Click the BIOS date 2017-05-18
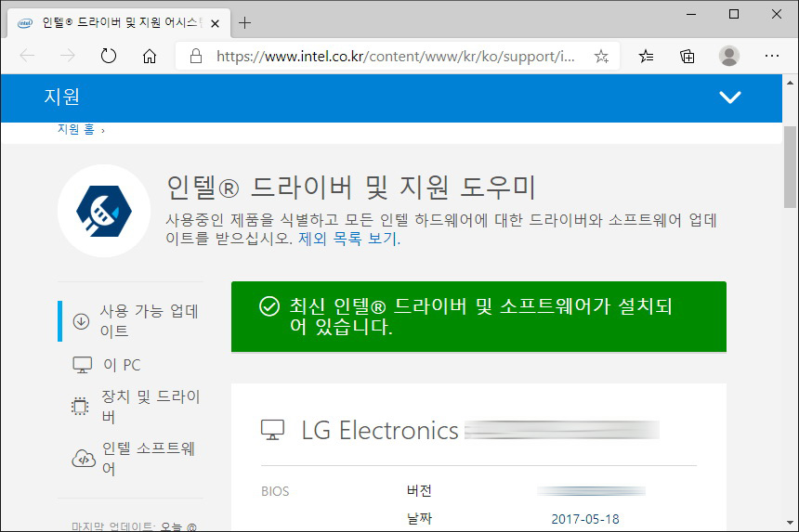The image size is (799, 532). point(585,519)
